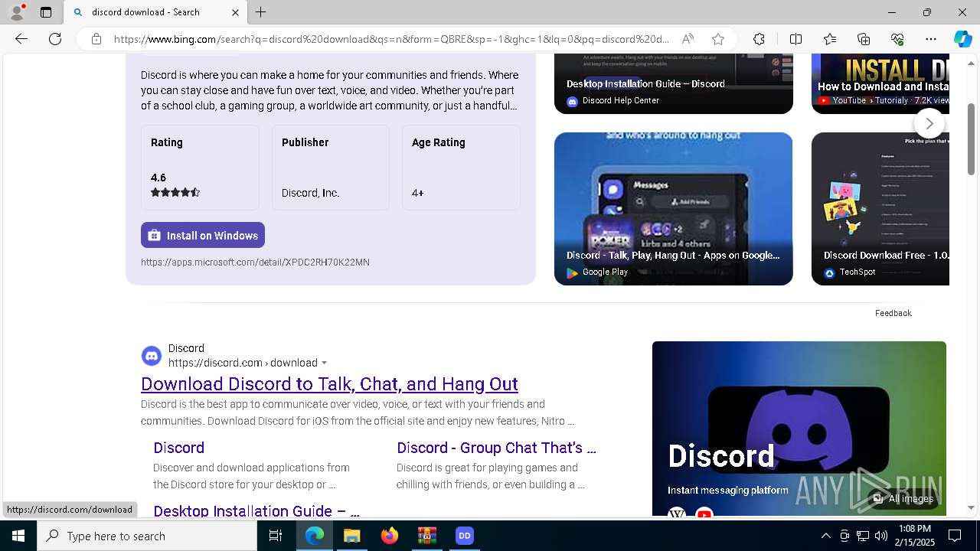The image size is (980, 551).
Task: Open Desktop Installation Guide – Discord card
Action: pyautogui.click(x=674, y=83)
